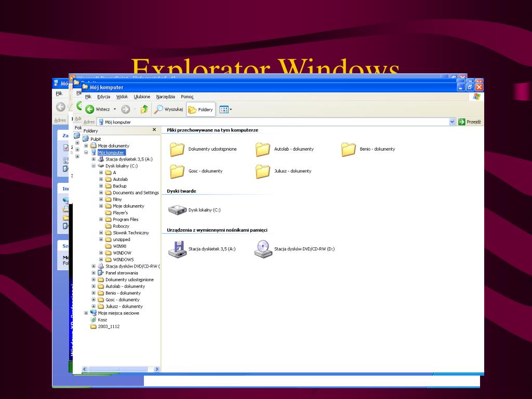
Task: Click Kosz recycle bin in tree
Action: pyautogui.click(x=102, y=320)
